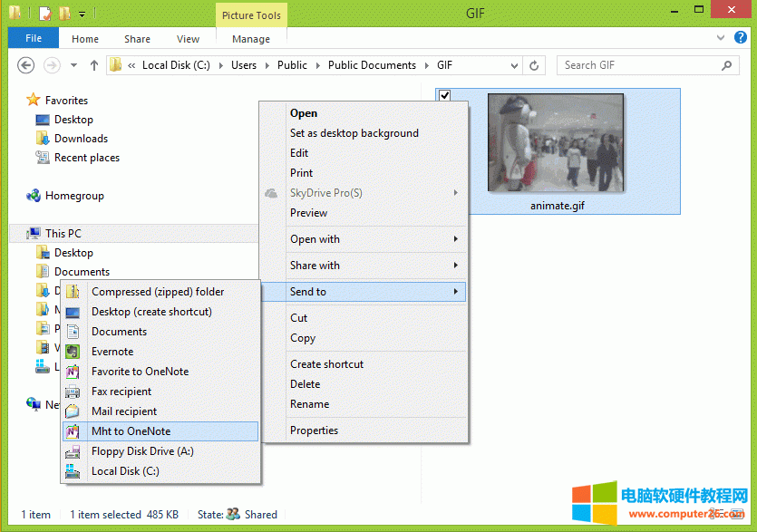Screen dimensions: 757x532
Task: Select Mail recipient in the Send to submenu
Action: click(123, 411)
